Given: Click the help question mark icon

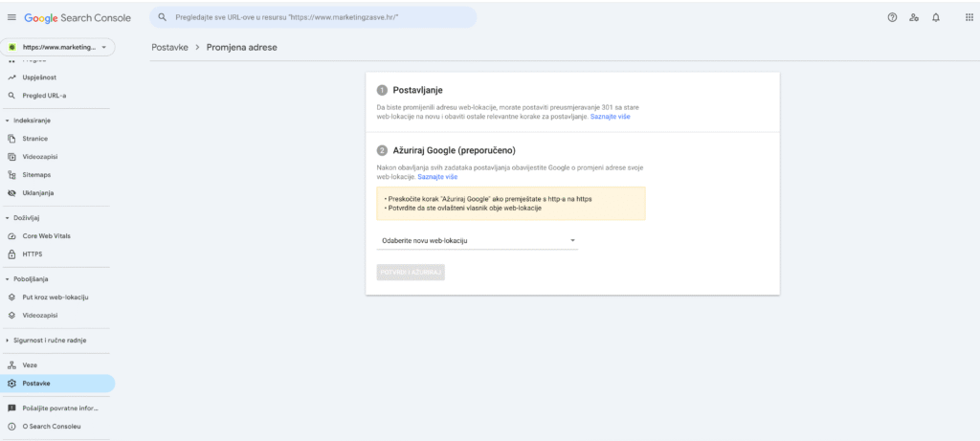Looking at the screenshot, I should click(x=892, y=18).
